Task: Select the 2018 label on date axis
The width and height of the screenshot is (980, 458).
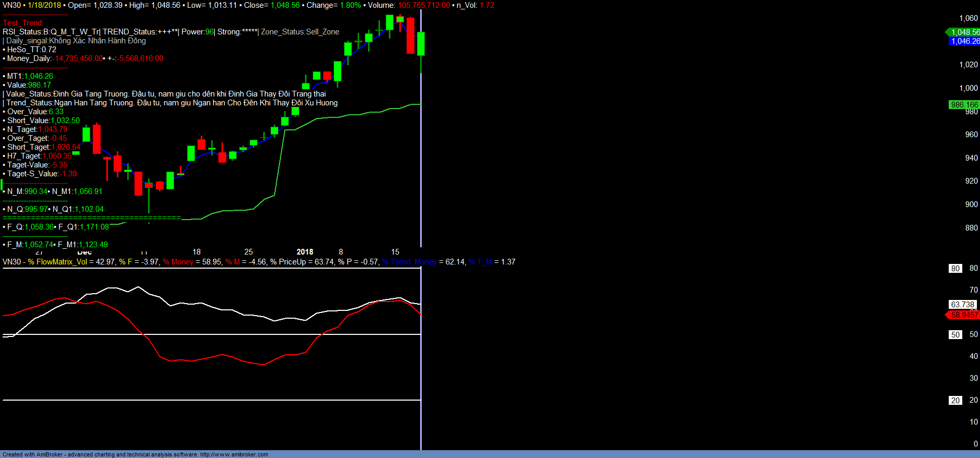Action: coord(304,252)
